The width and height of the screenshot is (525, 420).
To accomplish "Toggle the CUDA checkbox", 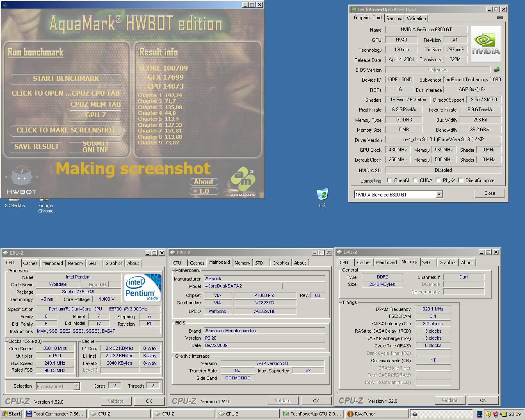I will tap(415, 180).
